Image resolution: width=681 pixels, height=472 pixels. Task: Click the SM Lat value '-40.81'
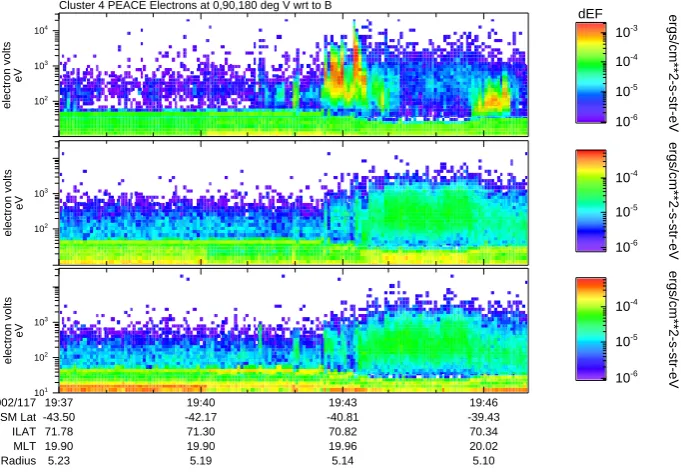343,417
